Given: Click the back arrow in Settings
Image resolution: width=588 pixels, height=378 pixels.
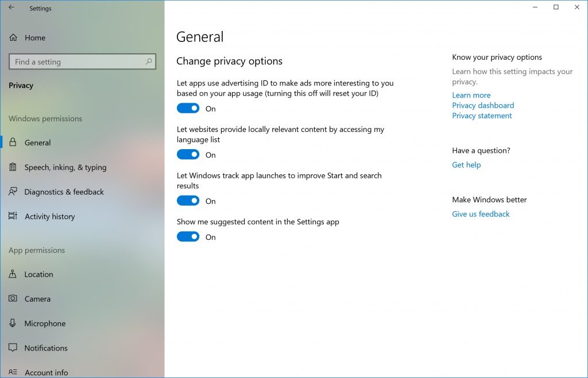Looking at the screenshot, I should coord(11,8).
